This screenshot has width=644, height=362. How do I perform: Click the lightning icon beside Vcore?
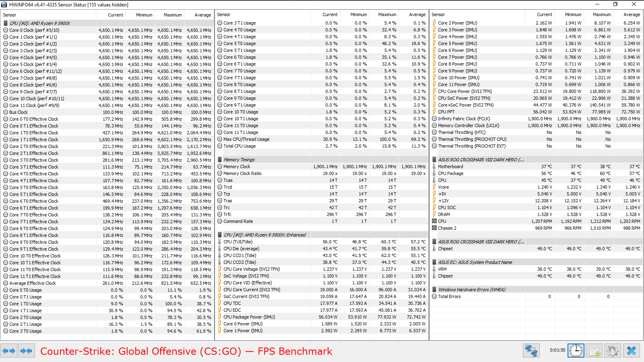pos(434,187)
